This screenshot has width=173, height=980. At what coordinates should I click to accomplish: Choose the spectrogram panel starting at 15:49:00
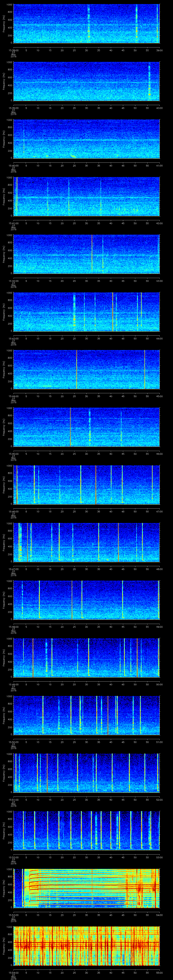[86, 657]
